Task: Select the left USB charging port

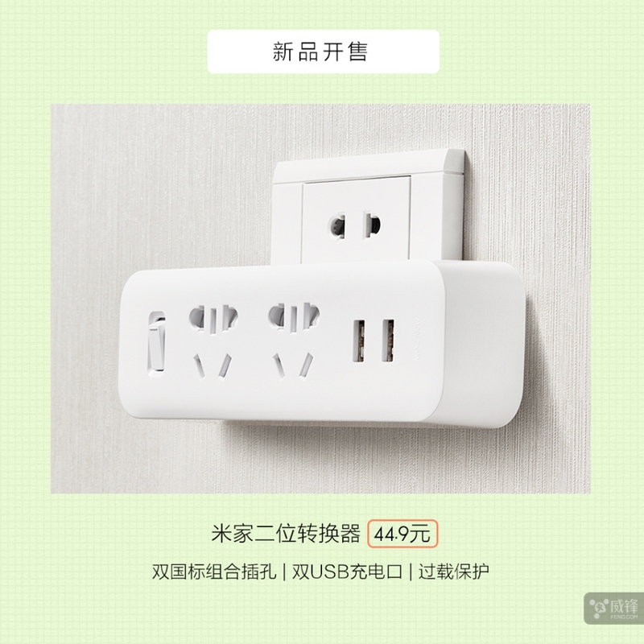Action: [358, 341]
